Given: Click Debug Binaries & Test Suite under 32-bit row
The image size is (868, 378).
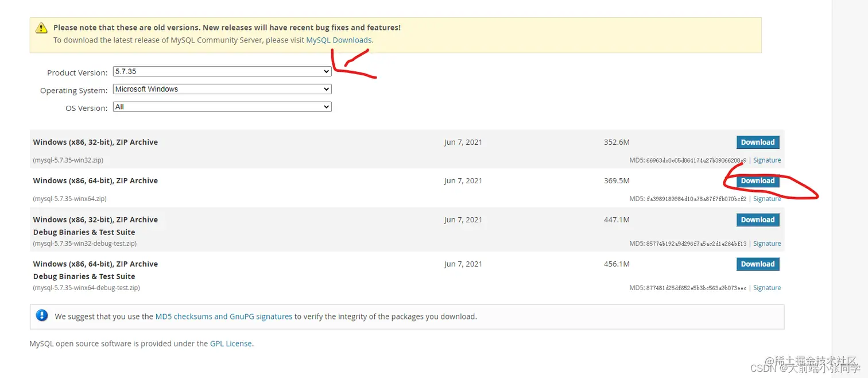Looking at the screenshot, I should pyautogui.click(x=84, y=233).
